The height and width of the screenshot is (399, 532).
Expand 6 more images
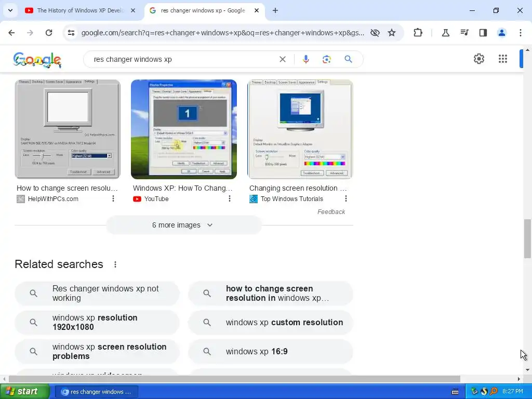click(x=183, y=225)
